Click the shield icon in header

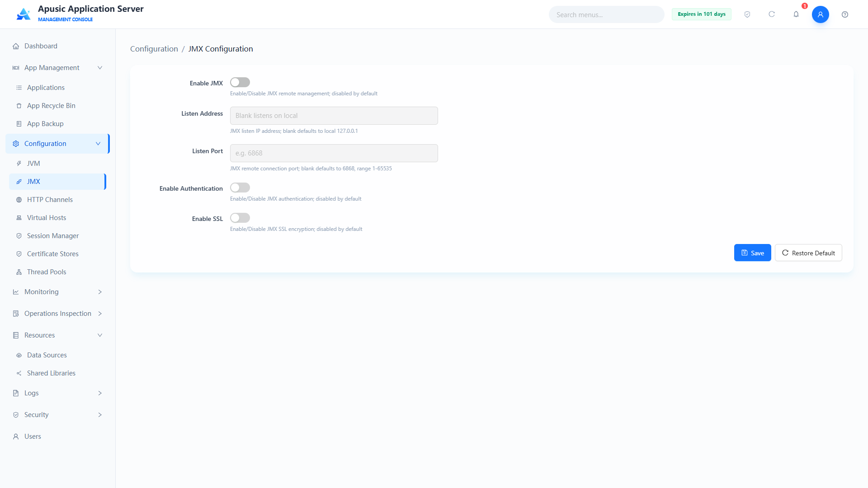pyautogui.click(x=747, y=14)
